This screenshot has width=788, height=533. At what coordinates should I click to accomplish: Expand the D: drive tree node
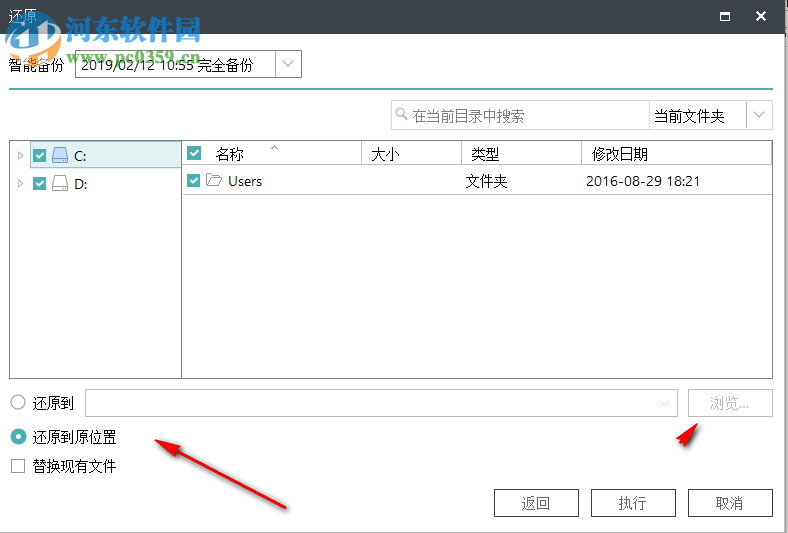coord(20,183)
